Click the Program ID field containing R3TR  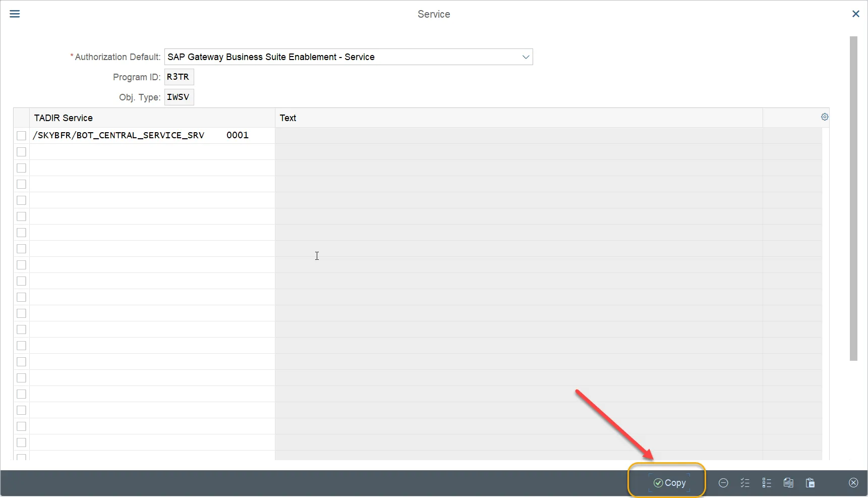(x=179, y=77)
